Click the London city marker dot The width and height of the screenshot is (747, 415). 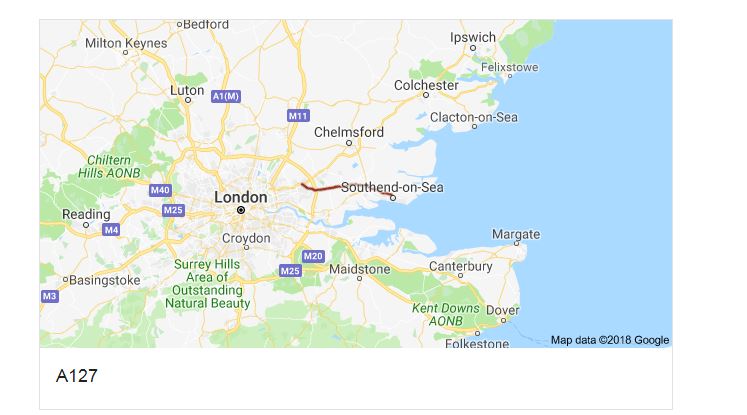coord(241,210)
